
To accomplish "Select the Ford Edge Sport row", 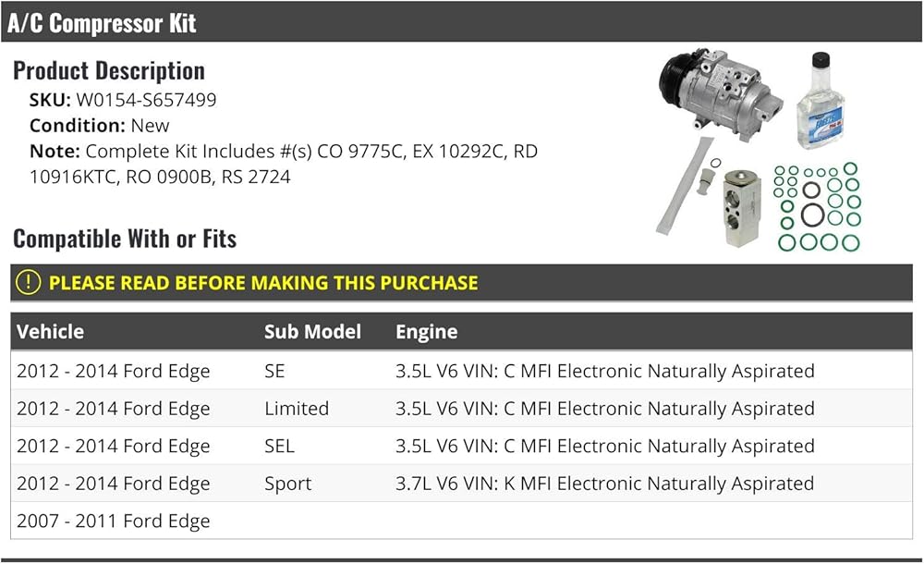I will click(x=461, y=484).
